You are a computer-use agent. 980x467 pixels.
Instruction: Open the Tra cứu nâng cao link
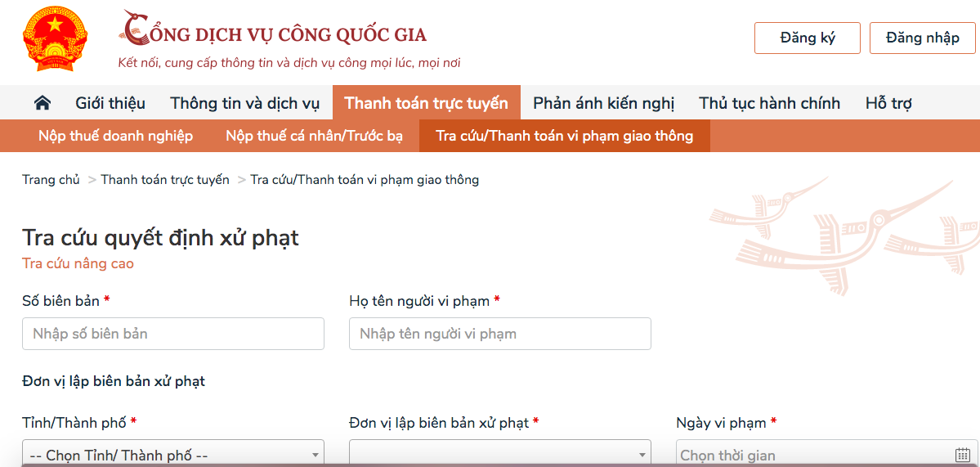pyautogui.click(x=78, y=264)
